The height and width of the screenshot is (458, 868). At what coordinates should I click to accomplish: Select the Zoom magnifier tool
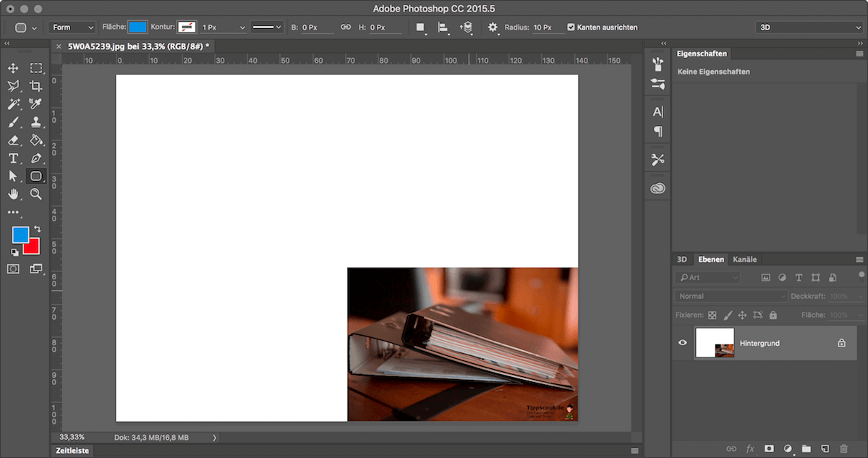(36, 194)
